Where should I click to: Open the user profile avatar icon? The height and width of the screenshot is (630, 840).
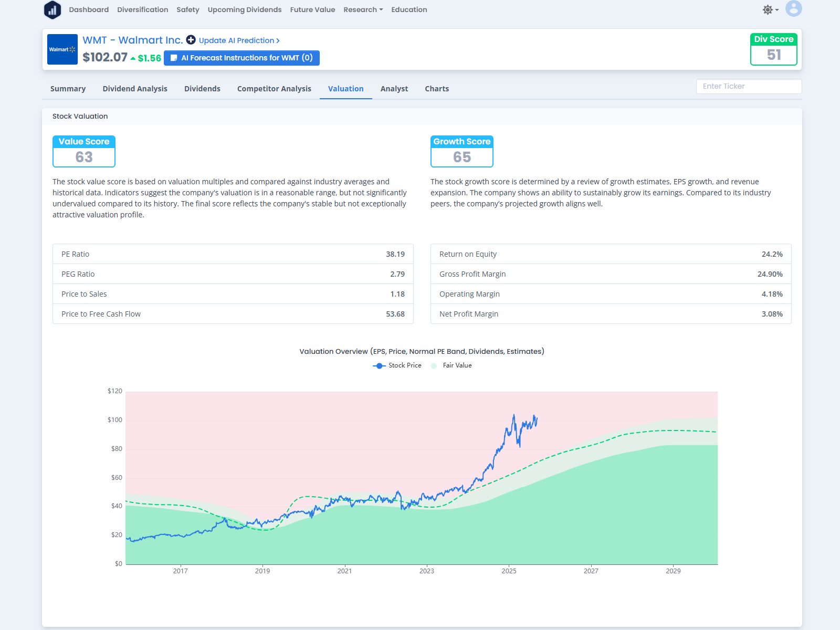(x=793, y=9)
